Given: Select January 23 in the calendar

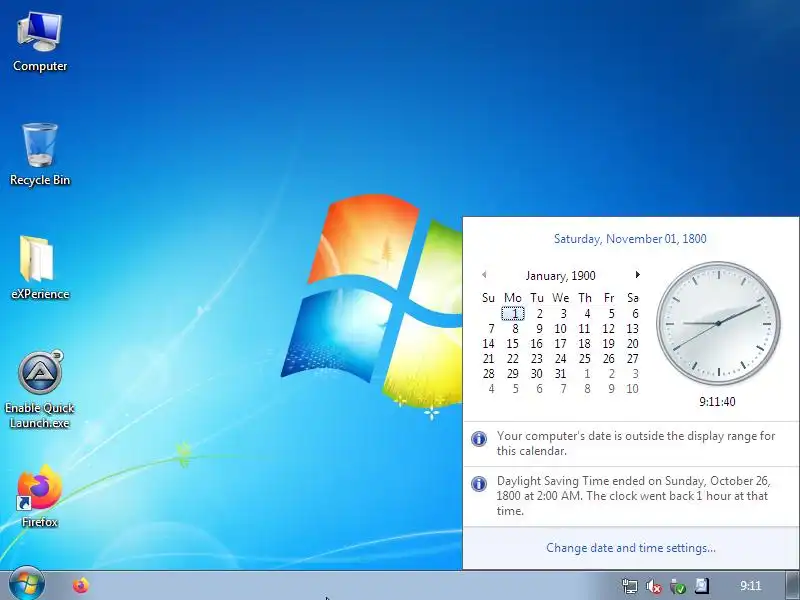Looking at the screenshot, I should [537, 359].
